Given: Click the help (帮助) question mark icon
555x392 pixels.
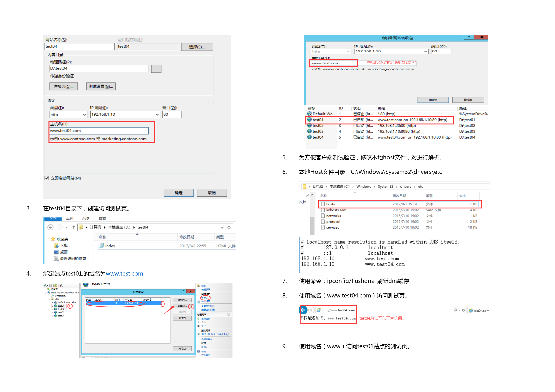Looking at the screenshot, I should click(x=198, y=351).
